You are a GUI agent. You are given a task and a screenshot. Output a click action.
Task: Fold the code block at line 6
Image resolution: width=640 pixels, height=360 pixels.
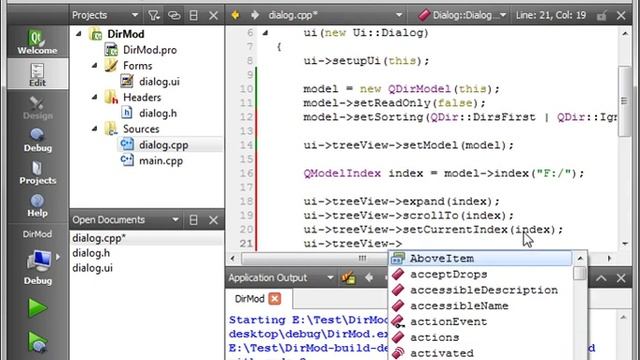[x=265, y=33]
